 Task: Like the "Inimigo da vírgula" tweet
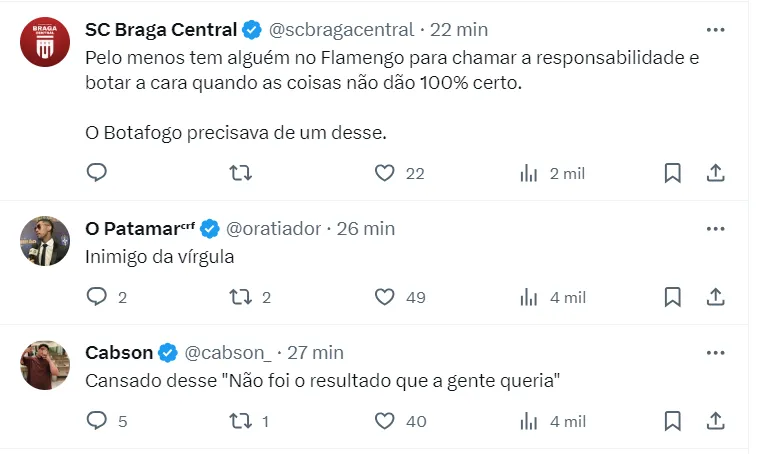[x=385, y=297]
